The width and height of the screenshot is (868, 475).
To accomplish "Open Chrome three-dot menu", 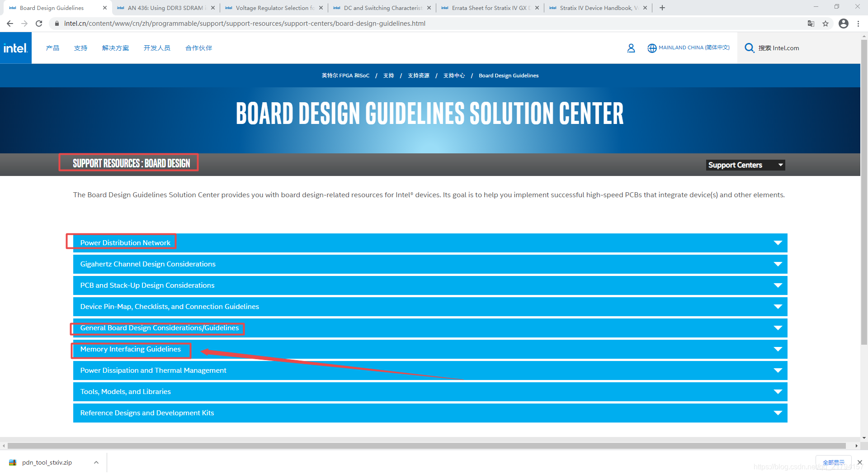I will (858, 24).
